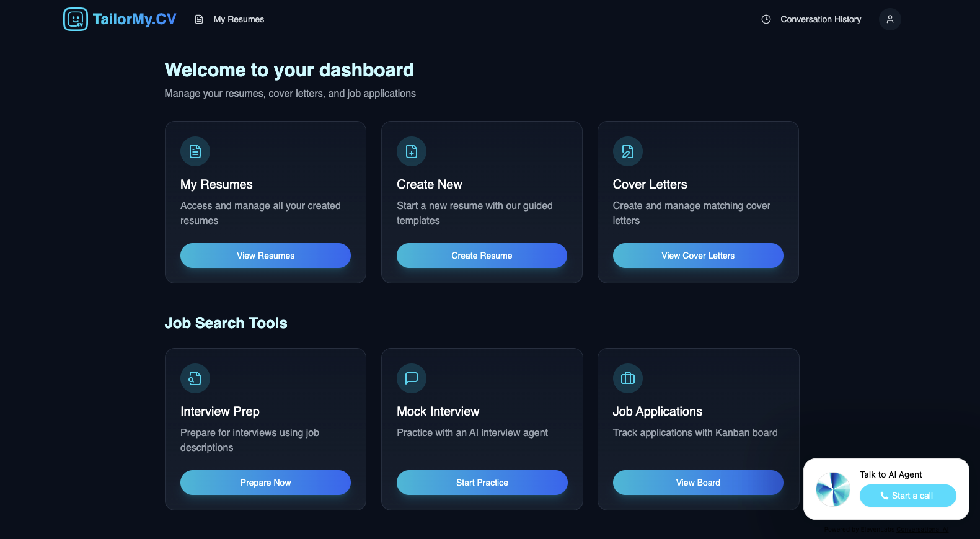Click the 'Interview Prep' card title

[220, 411]
